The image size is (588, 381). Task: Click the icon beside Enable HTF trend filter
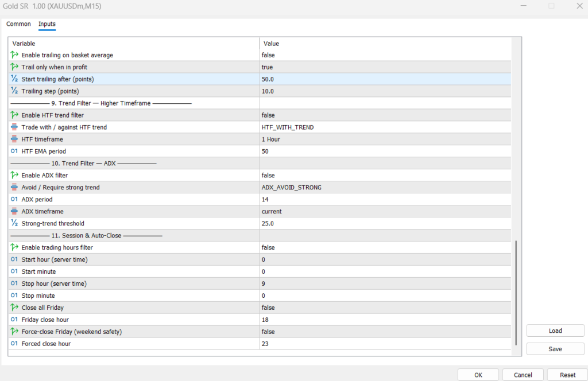tap(14, 115)
